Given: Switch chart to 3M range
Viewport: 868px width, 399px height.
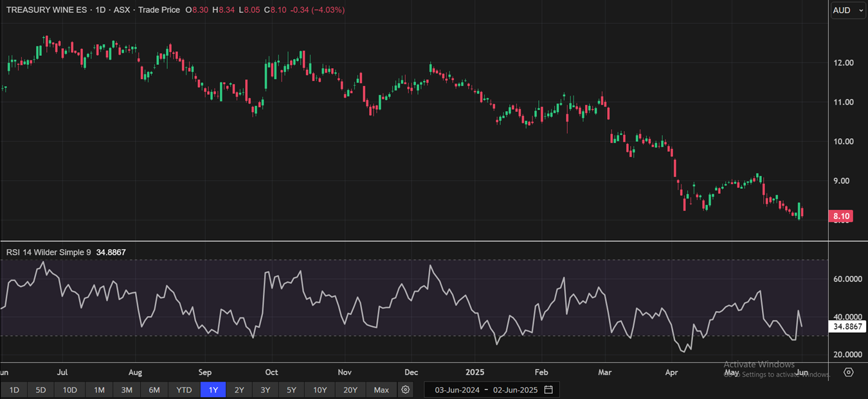Looking at the screenshot, I should pyautogui.click(x=127, y=390).
